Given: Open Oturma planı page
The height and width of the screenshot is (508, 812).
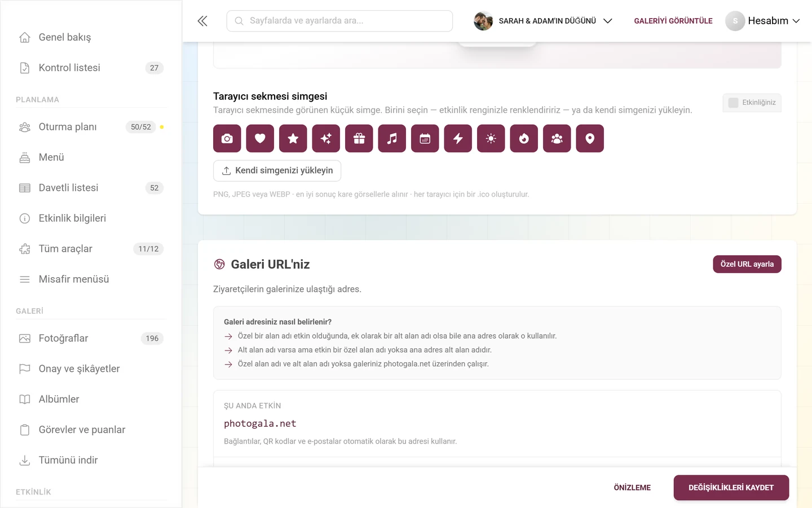Looking at the screenshot, I should 91,127.
